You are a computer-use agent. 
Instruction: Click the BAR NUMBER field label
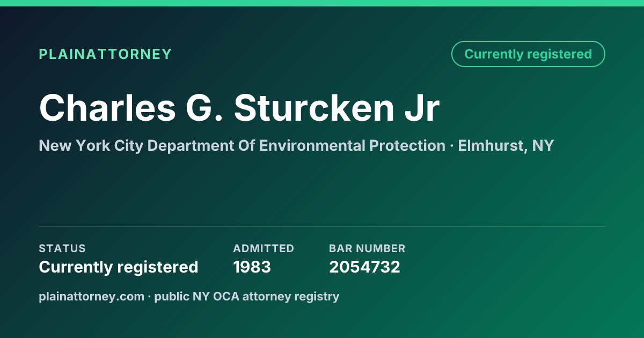pyautogui.click(x=367, y=248)
